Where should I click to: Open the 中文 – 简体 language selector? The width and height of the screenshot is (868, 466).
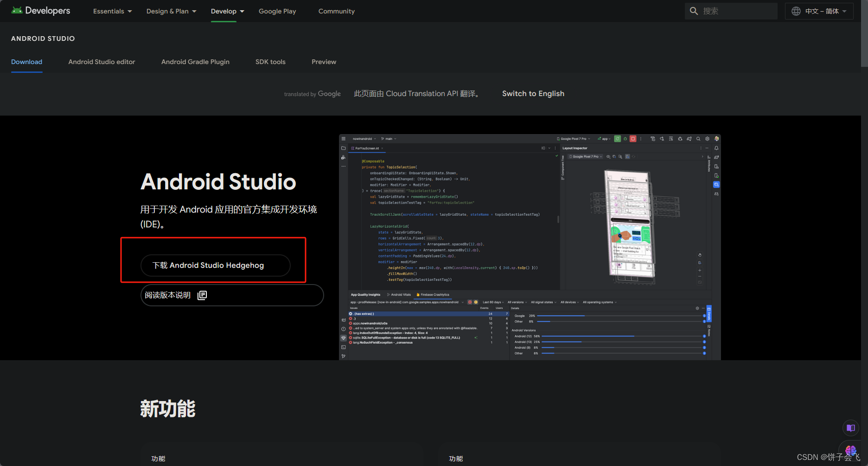819,11
